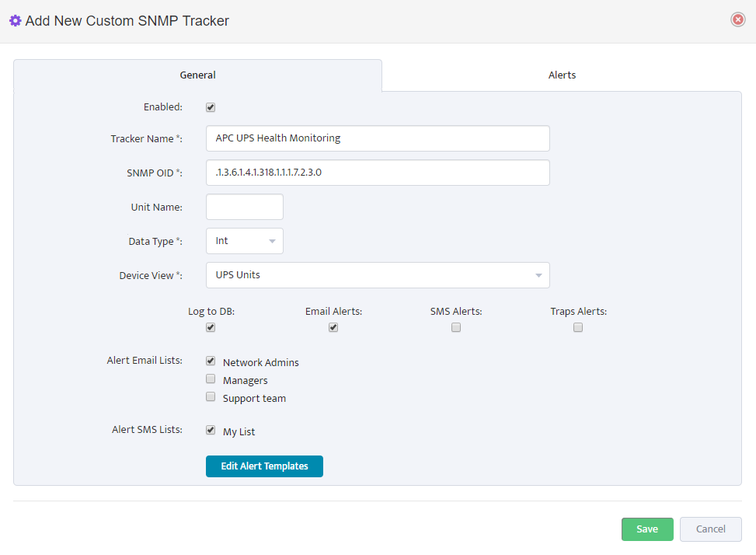Click the Data Type label text
Screen dimensions: 756x555
coord(155,241)
